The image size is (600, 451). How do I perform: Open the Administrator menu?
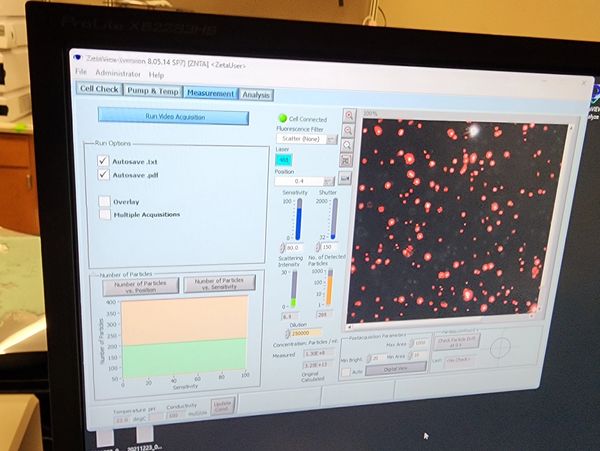(x=118, y=74)
